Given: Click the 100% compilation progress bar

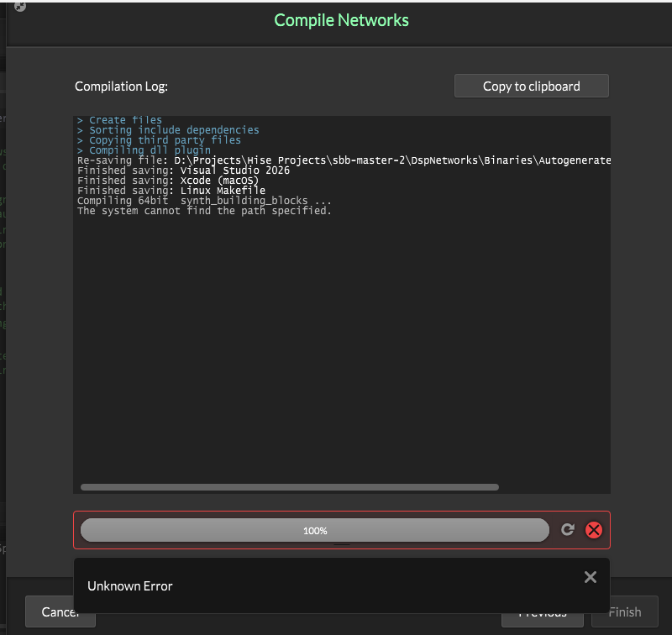Looking at the screenshot, I should coord(315,530).
